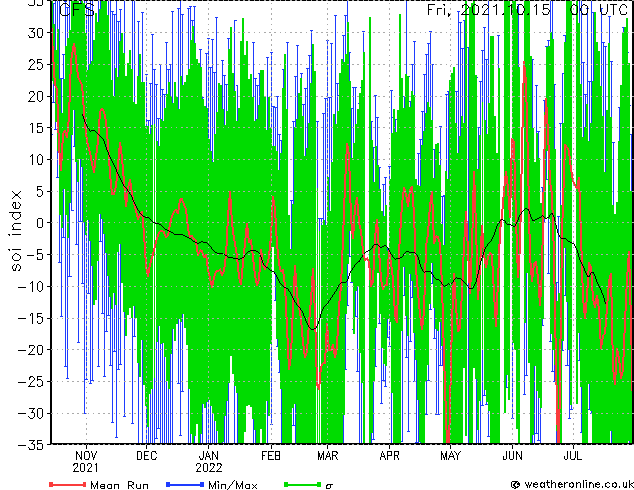Screen dimensions: 634x490
Task: Click the red Mean Run legend swatch
Action: coord(68,484)
